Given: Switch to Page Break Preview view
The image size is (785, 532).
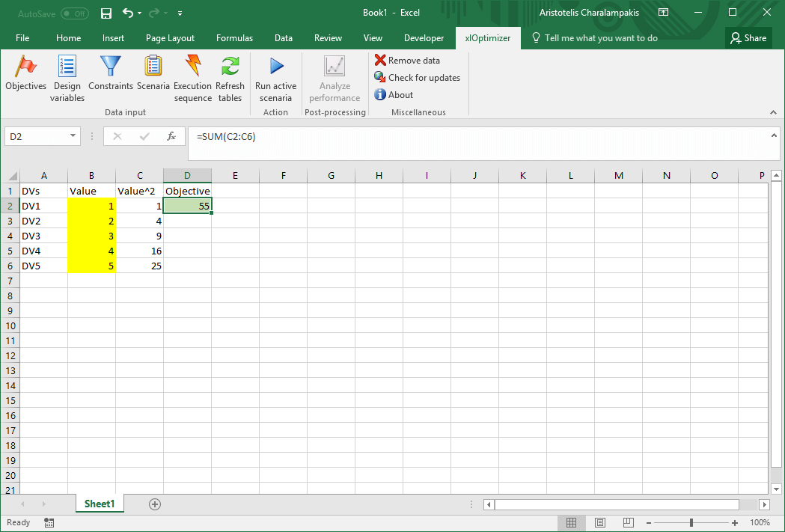Looking at the screenshot, I should click(x=629, y=522).
